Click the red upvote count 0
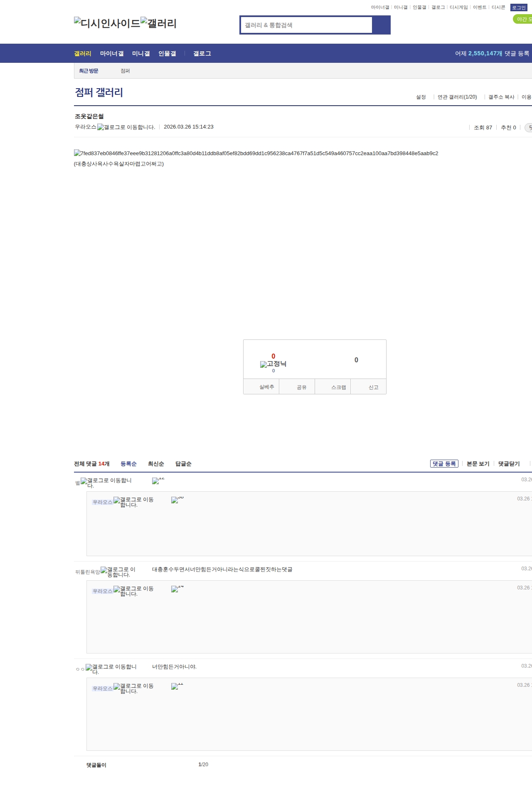Screen dimensions: 532x807 tap(273, 356)
